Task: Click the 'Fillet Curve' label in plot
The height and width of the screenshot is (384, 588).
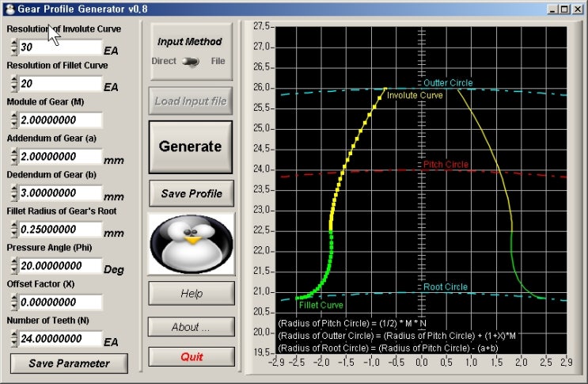Action: [x=321, y=306]
